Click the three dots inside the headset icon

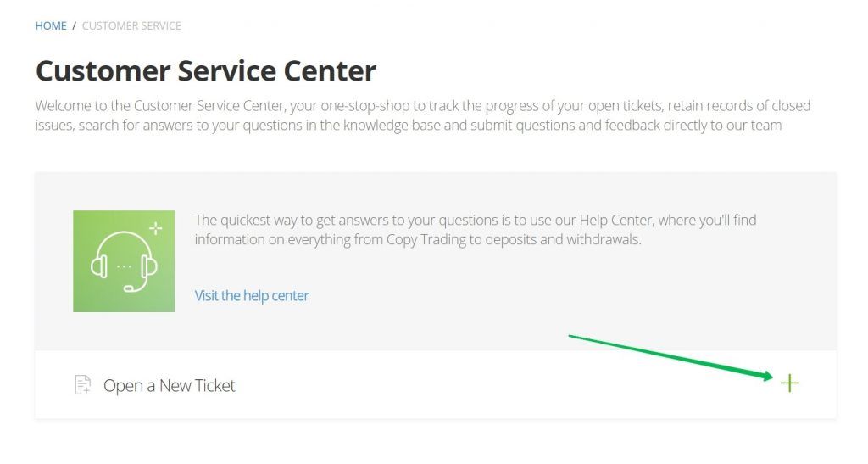[x=124, y=266]
